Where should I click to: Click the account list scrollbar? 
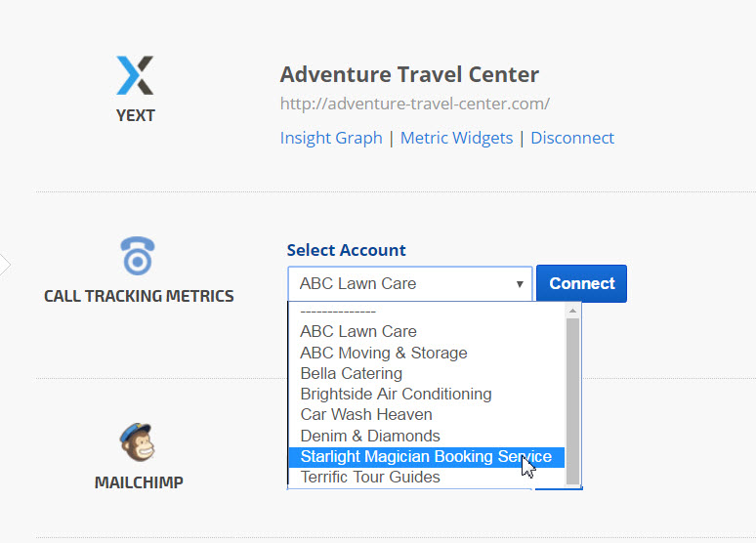click(573, 391)
